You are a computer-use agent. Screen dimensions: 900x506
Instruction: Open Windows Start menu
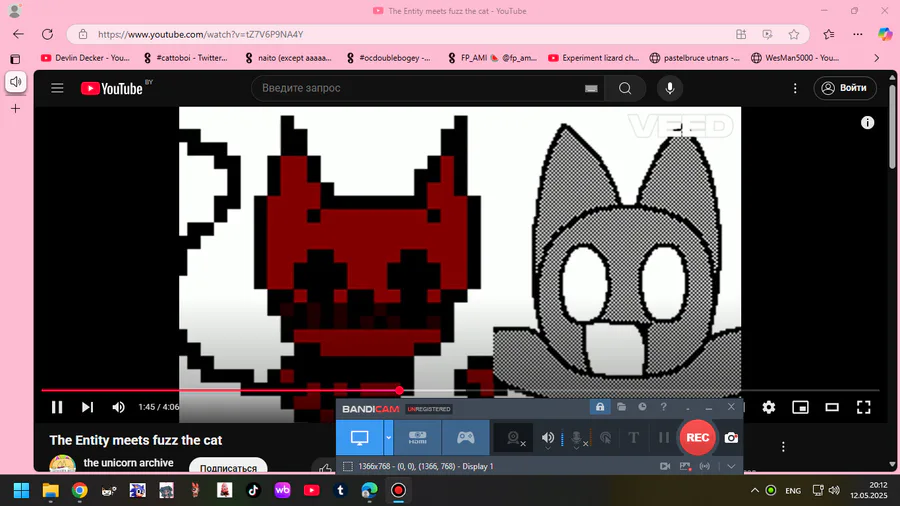click(21, 491)
